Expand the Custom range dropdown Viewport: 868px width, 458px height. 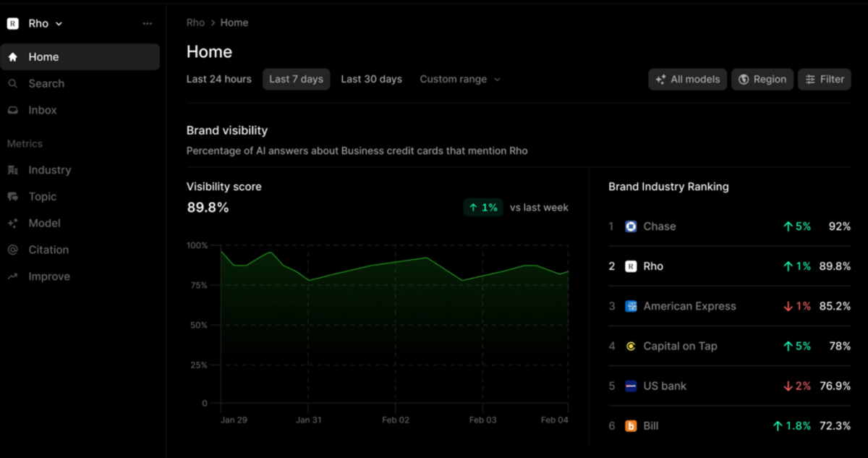(x=459, y=79)
